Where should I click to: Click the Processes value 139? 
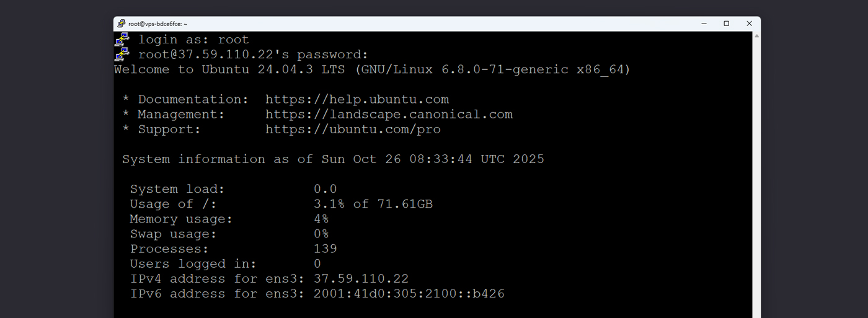click(x=325, y=249)
